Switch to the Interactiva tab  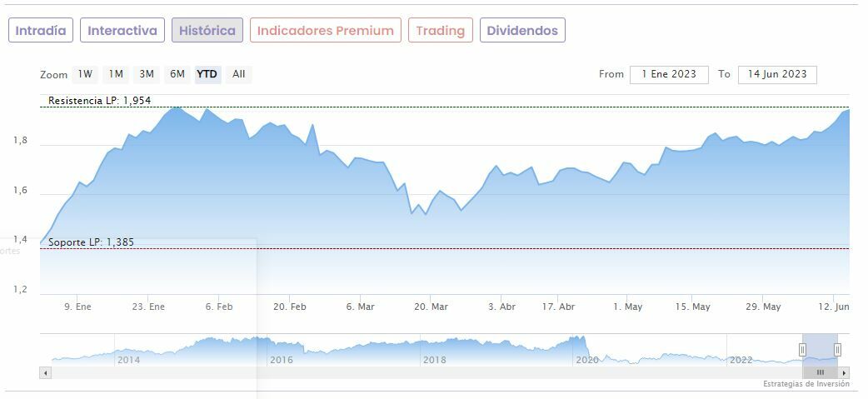(x=122, y=31)
